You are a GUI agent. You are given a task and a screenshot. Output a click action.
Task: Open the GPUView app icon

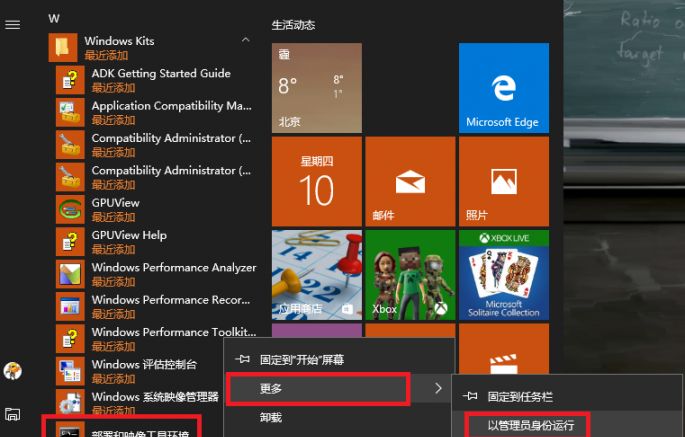click(70, 209)
